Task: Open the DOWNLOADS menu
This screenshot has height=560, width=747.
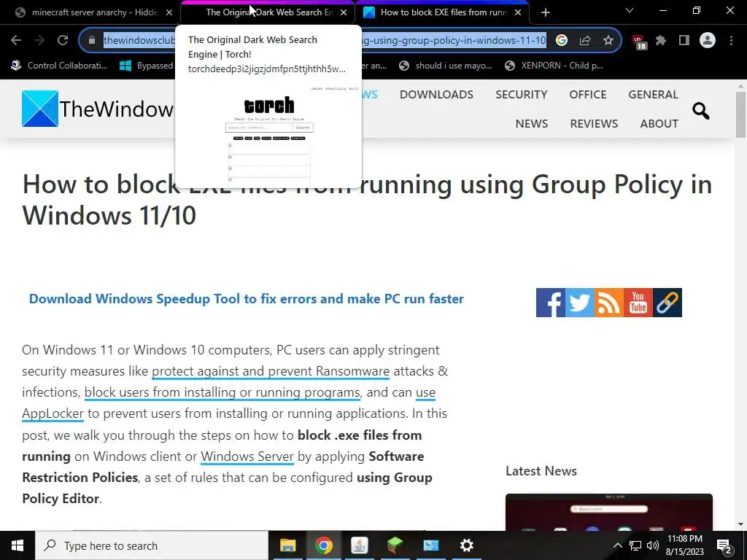Action: coord(436,94)
